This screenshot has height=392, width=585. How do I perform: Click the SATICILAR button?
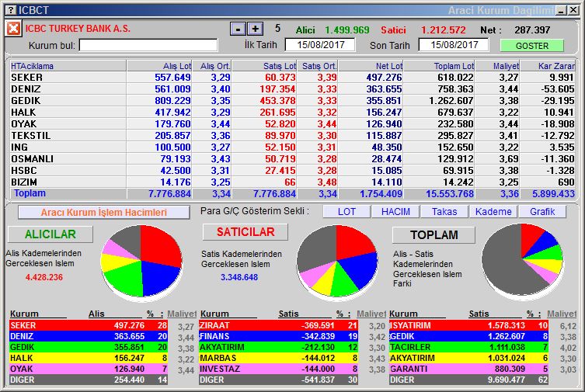tap(245, 232)
